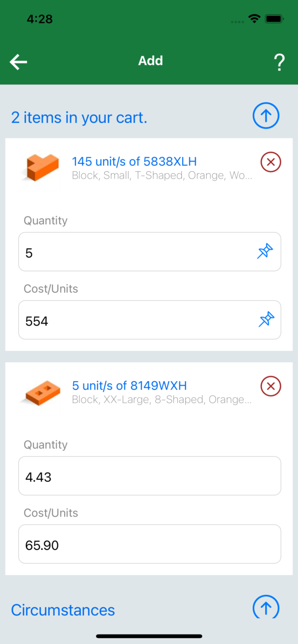Toggle the pin on the 554 Cost/Units field
The height and width of the screenshot is (644, 298).
pyautogui.click(x=265, y=320)
